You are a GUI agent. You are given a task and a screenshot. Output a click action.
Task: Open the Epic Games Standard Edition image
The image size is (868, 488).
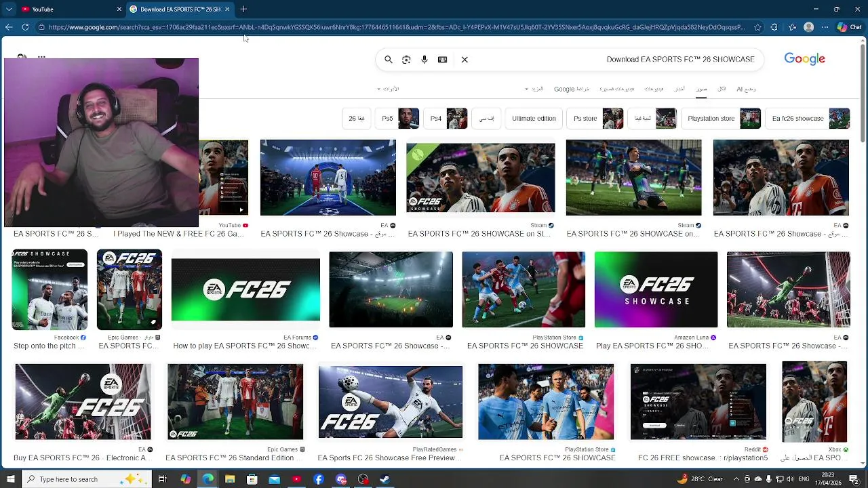point(235,402)
